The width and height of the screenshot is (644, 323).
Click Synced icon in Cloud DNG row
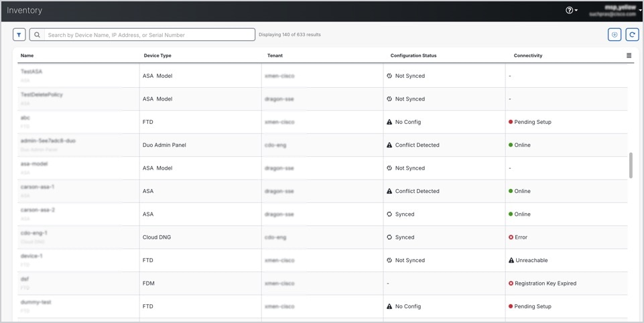(x=389, y=237)
